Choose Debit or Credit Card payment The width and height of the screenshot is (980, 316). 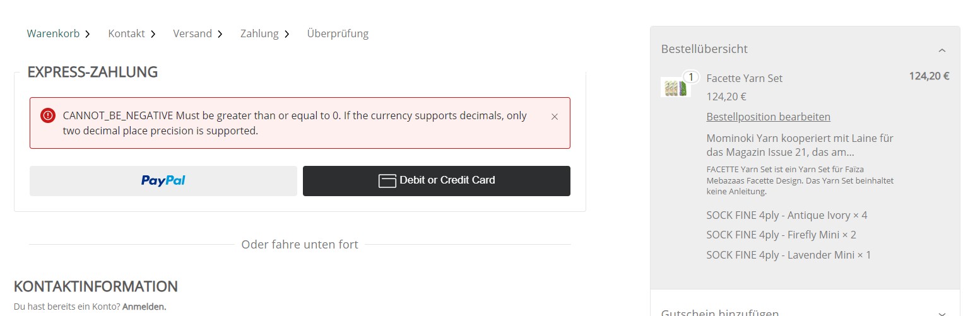coord(437,181)
